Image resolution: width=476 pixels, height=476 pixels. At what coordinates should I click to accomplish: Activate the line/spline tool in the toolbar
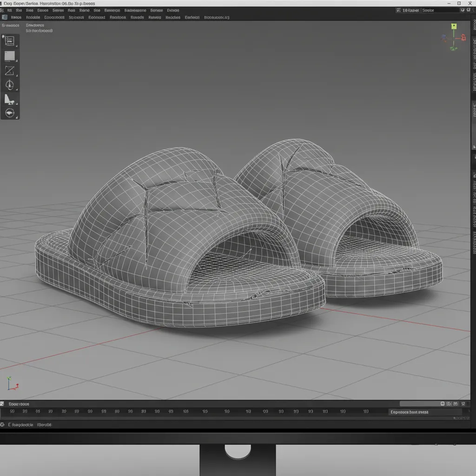click(10, 71)
